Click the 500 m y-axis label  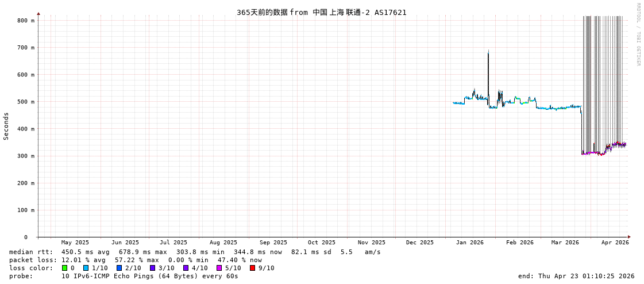(x=25, y=102)
